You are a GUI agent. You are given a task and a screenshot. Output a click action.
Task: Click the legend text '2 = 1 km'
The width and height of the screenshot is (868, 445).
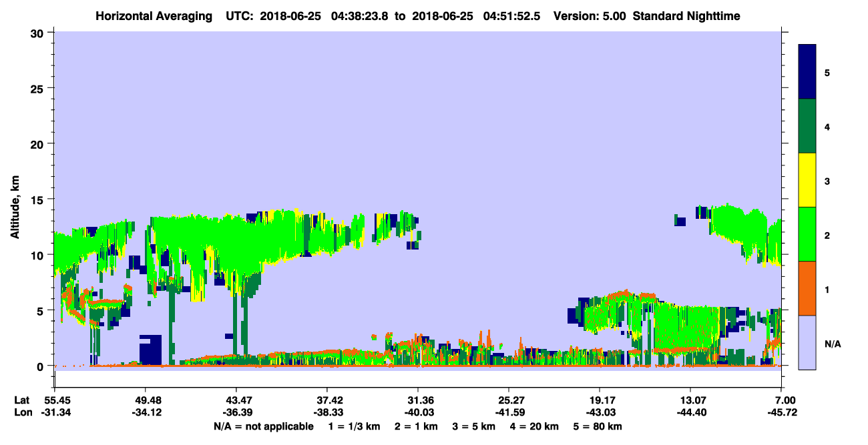click(417, 426)
